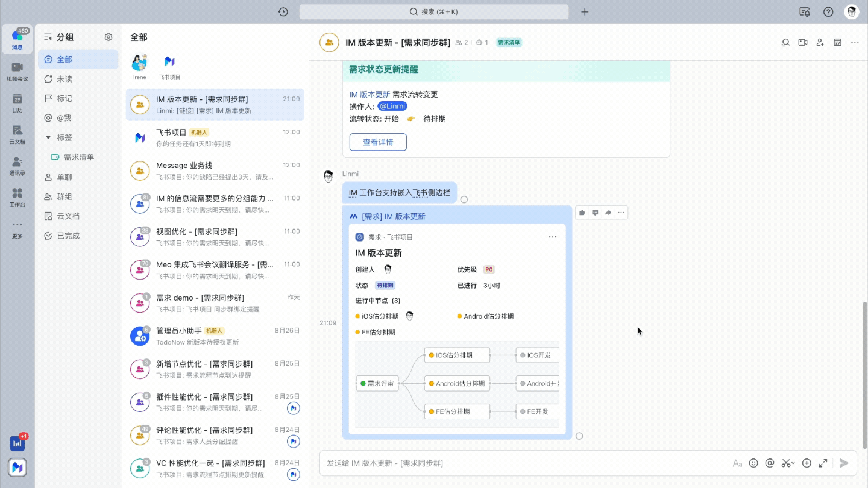Select the 单聊 filter

(78, 177)
